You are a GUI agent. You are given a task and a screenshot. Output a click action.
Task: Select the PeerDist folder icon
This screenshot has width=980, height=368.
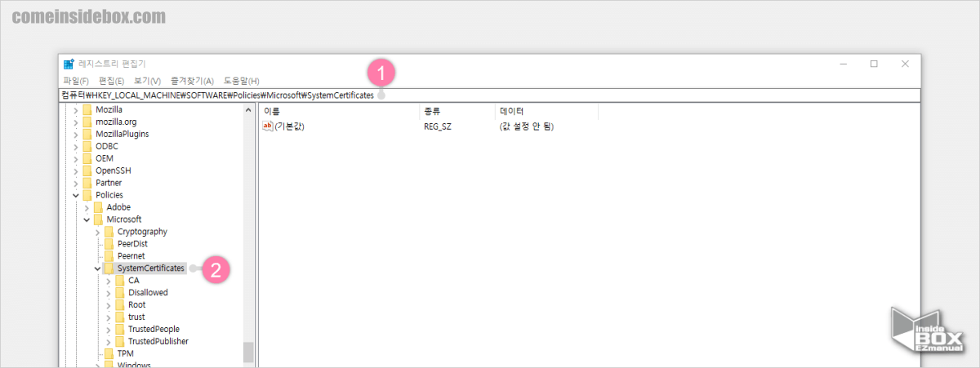pos(109,244)
